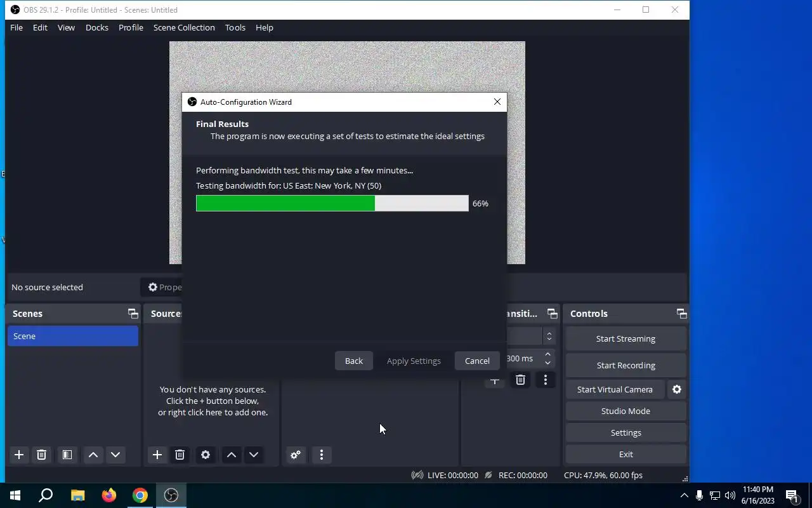Viewport: 812px width, 508px height.
Task: Remove selected scene with trash icon
Action: [41, 455]
